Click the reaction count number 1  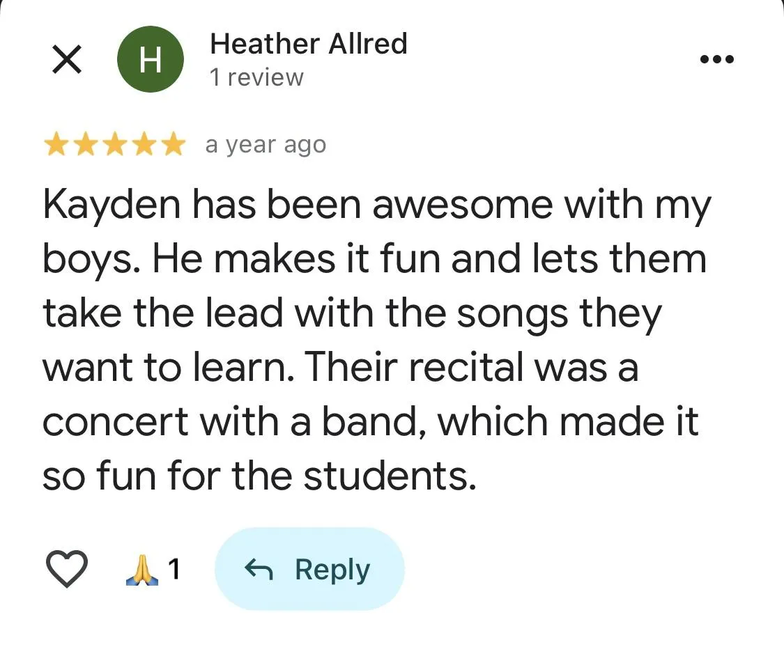coord(174,568)
